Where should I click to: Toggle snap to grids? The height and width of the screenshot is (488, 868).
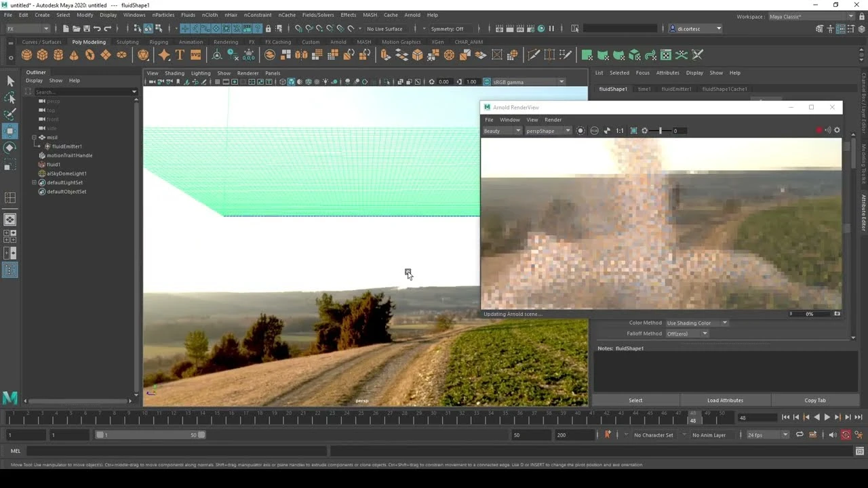(298, 28)
